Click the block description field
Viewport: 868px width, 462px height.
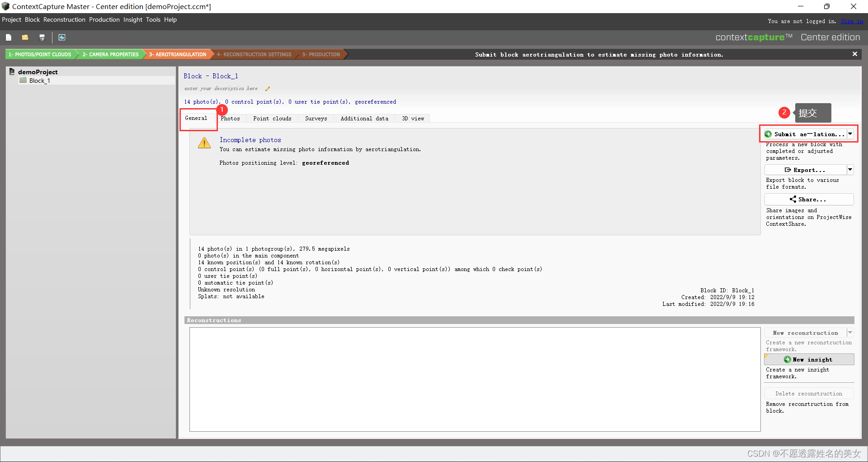click(221, 89)
